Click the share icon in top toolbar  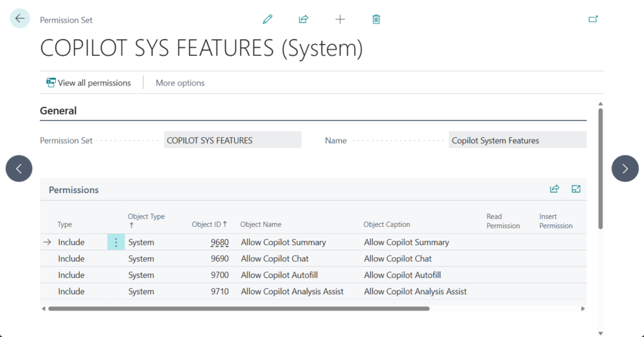pos(303,19)
